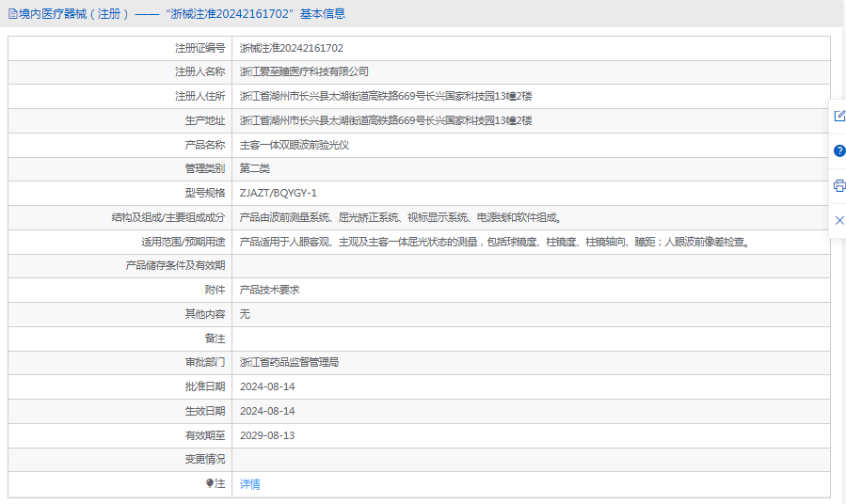The width and height of the screenshot is (846, 504).
Task: Click the printer icon to print page
Action: point(839,185)
